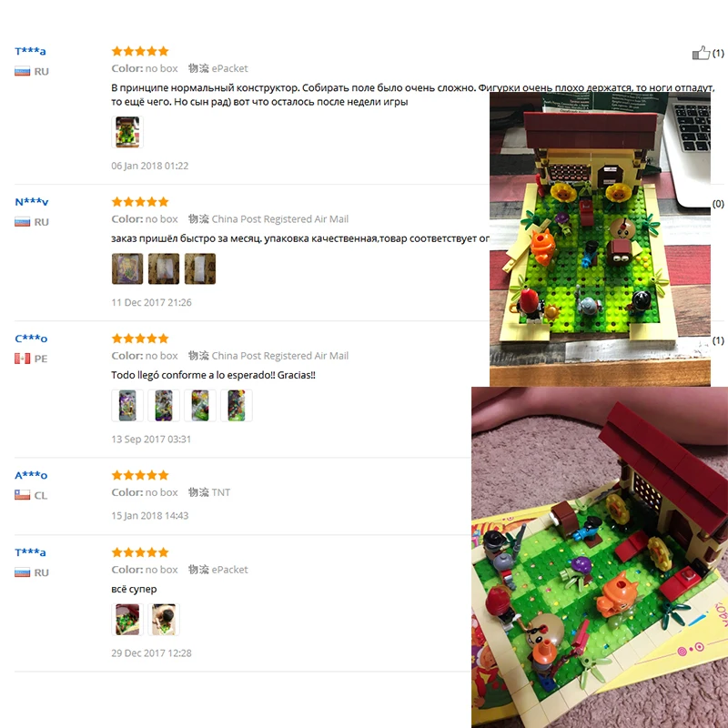
Task: Click the Peru flag under C***o
Action: point(22,359)
